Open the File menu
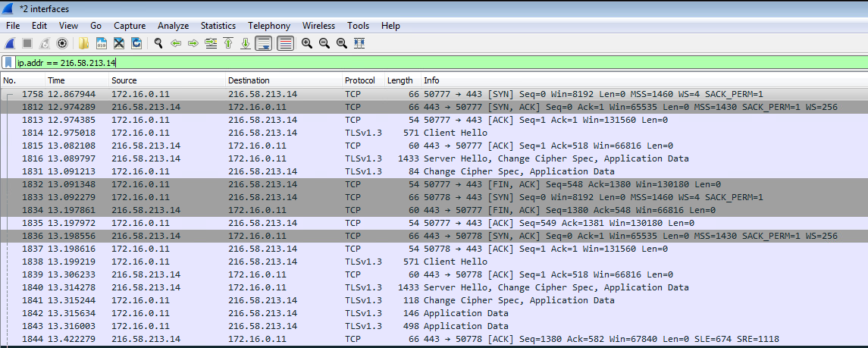 [13, 26]
